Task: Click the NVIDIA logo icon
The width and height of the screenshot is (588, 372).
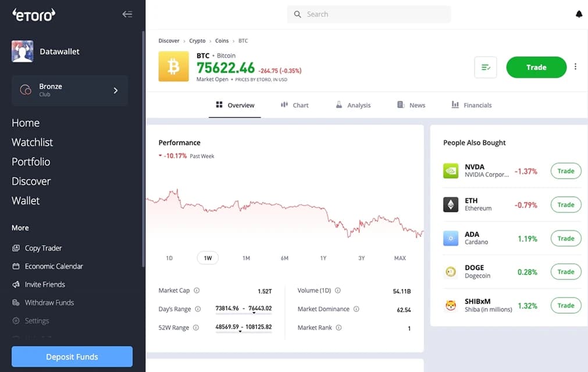Action: pos(451,171)
